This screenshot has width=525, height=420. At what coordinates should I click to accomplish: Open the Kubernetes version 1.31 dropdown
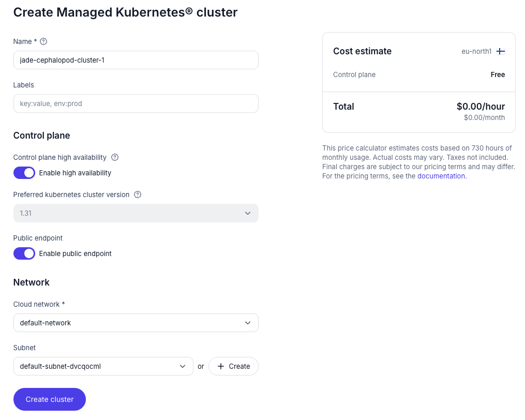tap(136, 213)
